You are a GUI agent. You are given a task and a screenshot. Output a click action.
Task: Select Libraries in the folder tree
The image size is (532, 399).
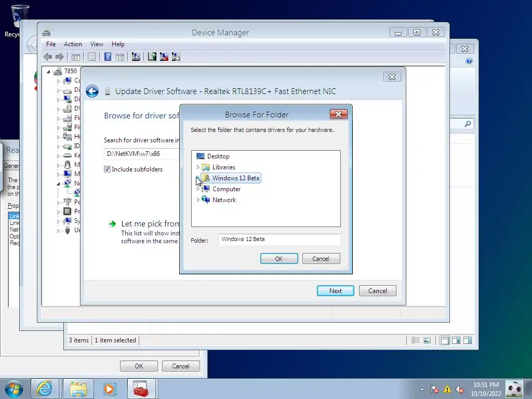[x=223, y=167]
